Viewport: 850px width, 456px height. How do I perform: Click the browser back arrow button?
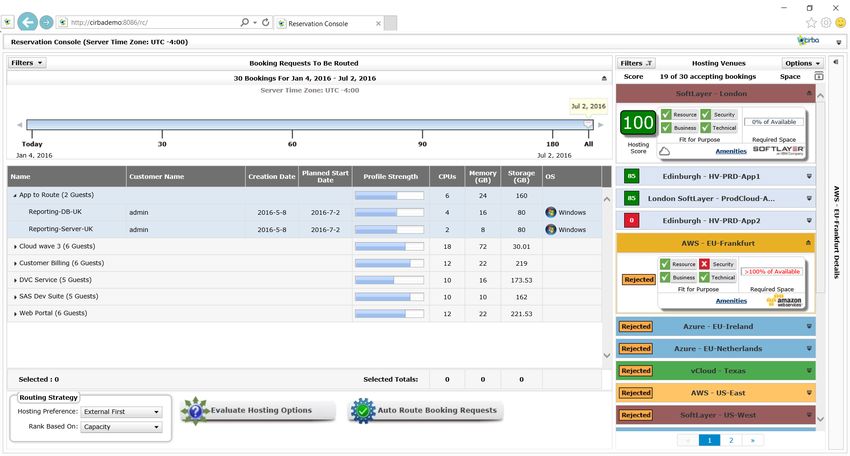tap(27, 22)
